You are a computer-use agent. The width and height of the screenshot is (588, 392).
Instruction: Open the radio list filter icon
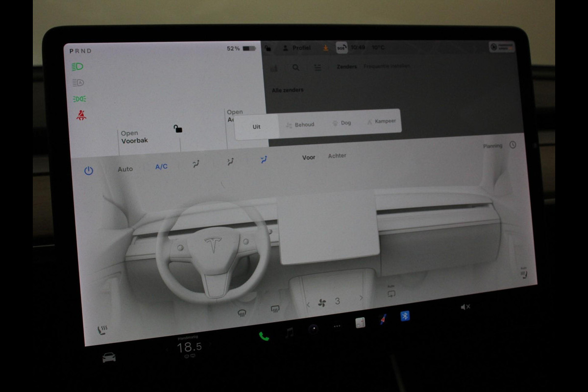[x=318, y=67]
